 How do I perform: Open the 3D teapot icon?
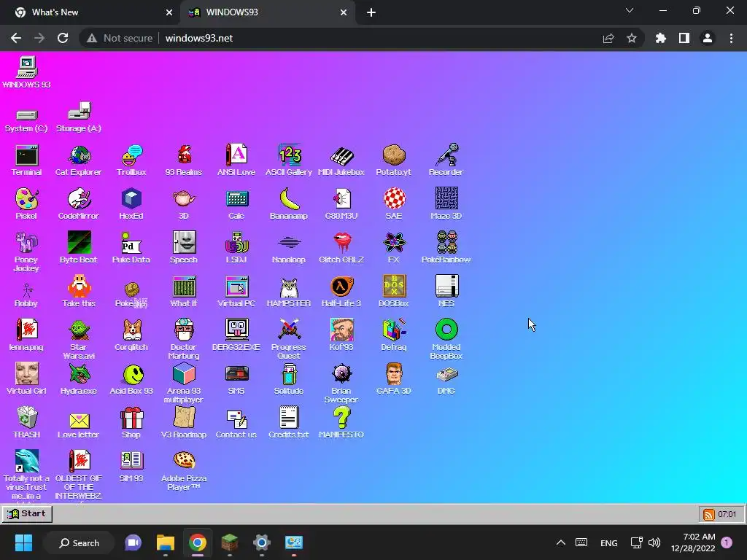click(184, 204)
